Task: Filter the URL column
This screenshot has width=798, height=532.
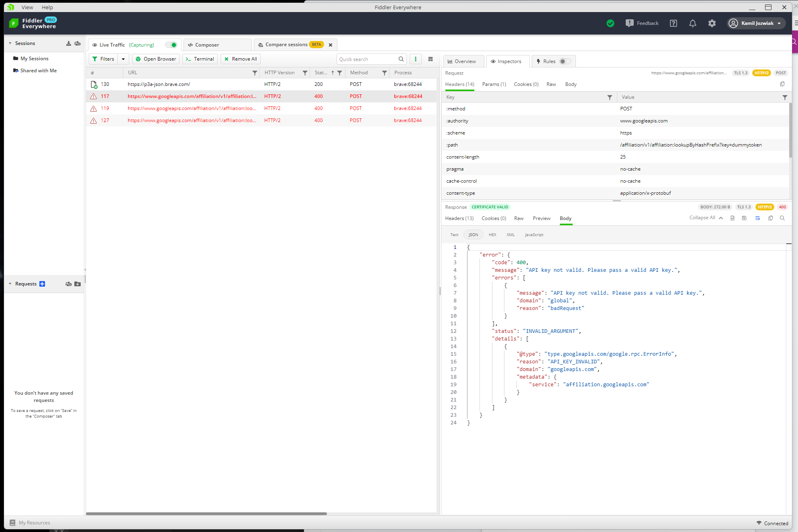Action: click(x=255, y=73)
